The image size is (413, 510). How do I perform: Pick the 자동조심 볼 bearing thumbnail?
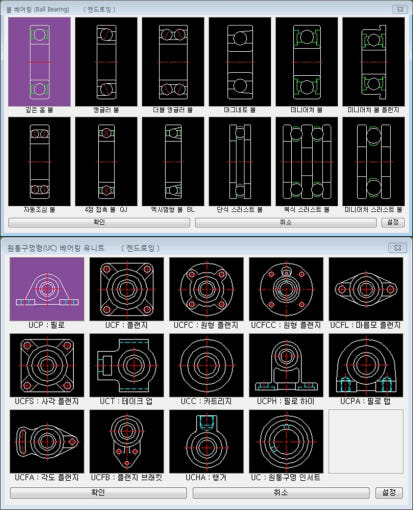click(39, 161)
